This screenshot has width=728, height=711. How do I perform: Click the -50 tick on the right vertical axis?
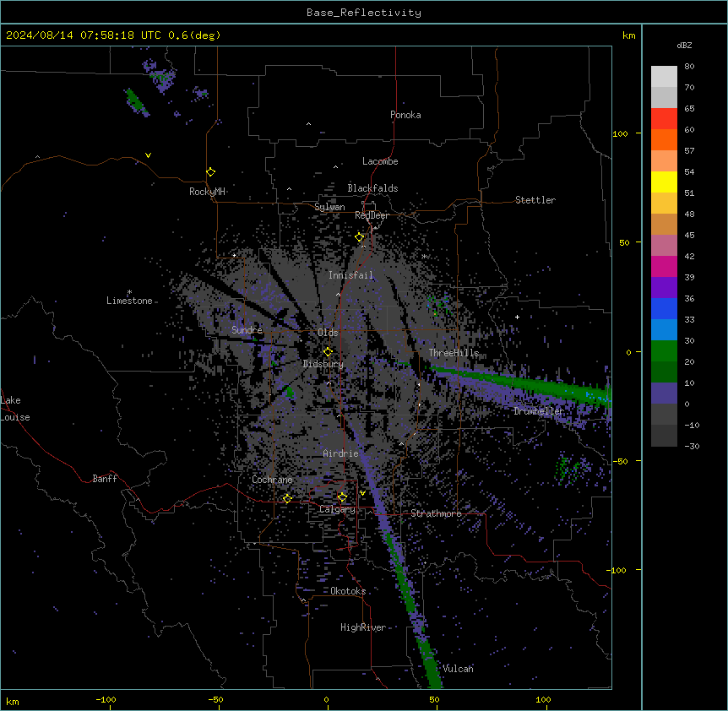click(619, 461)
